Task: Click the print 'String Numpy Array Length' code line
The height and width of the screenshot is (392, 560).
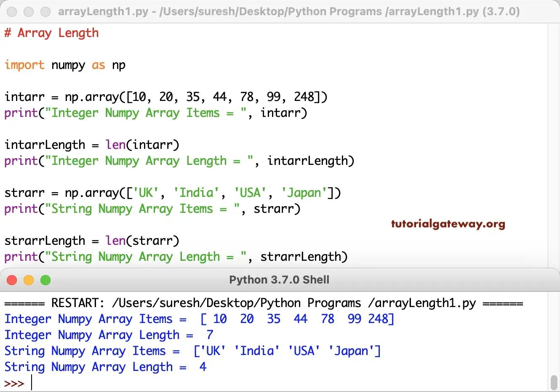Action: click(176, 257)
